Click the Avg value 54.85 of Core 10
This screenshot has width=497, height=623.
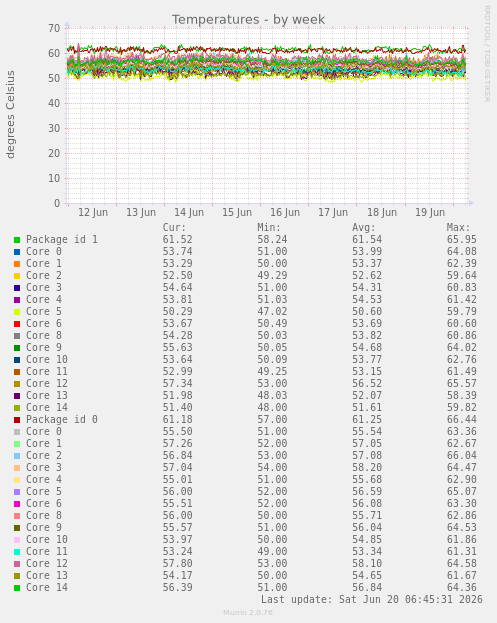pos(367,540)
